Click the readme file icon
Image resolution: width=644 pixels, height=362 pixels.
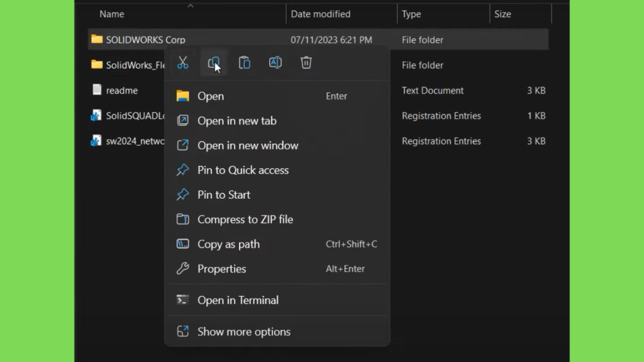97,89
